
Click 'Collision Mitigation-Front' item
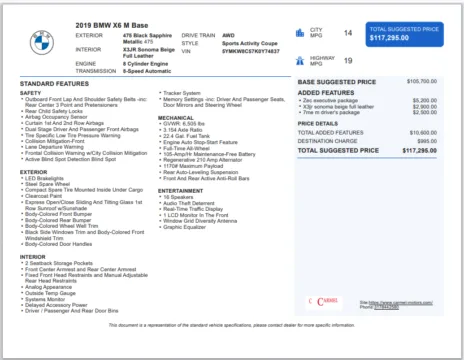(55, 141)
